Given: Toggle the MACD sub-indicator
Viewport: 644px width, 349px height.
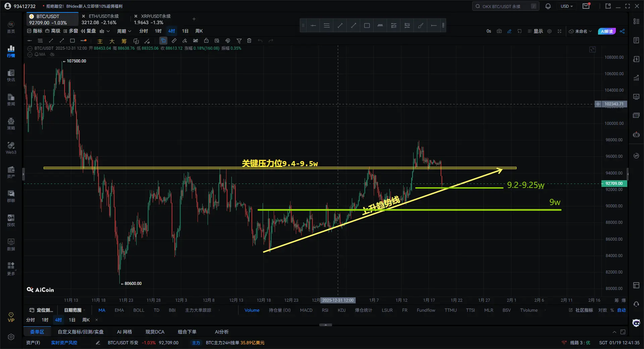Looking at the screenshot, I should pyautogui.click(x=306, y=310).
